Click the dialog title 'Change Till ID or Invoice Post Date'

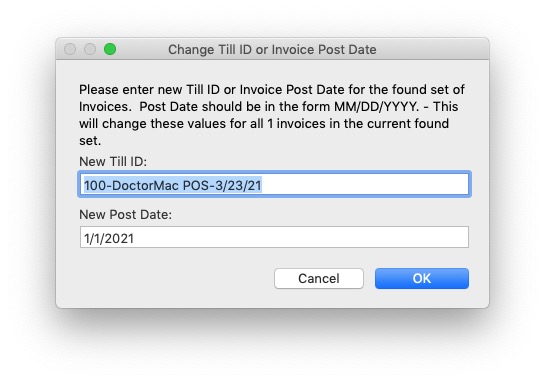pos(272,50)
